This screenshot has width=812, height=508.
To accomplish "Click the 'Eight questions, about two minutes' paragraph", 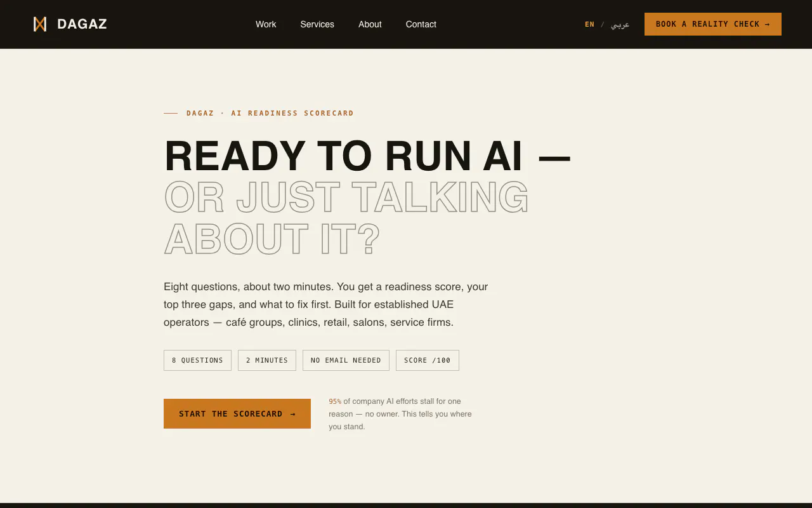I will tap(326, 304).
